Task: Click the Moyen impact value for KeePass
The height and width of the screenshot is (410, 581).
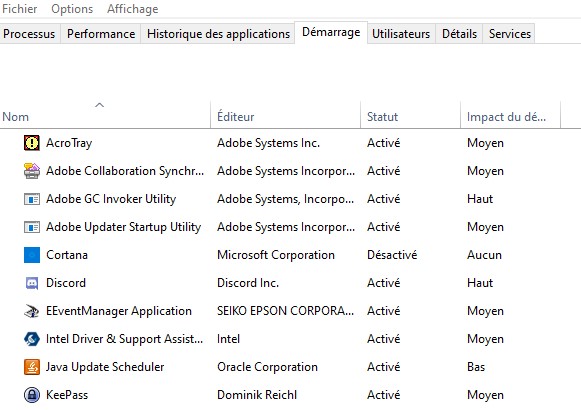Action: click(x=485, y=395)
